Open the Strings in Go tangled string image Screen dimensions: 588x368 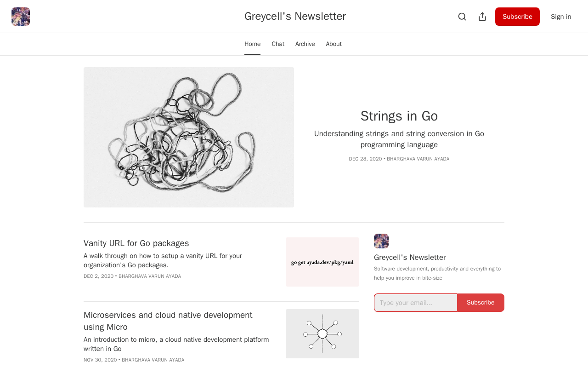(x=189, y=137)
